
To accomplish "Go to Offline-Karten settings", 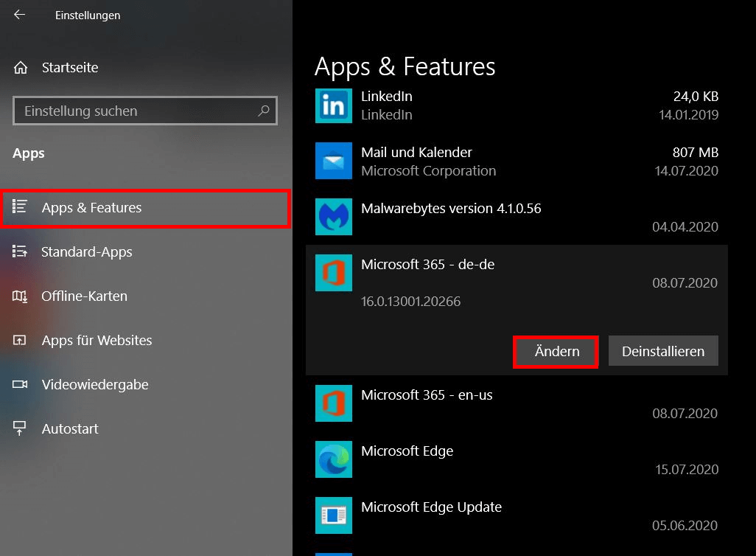I will click(145, 296).
